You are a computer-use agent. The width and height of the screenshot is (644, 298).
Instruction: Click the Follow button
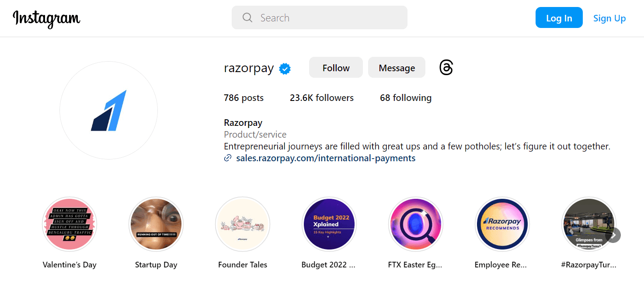335,67
